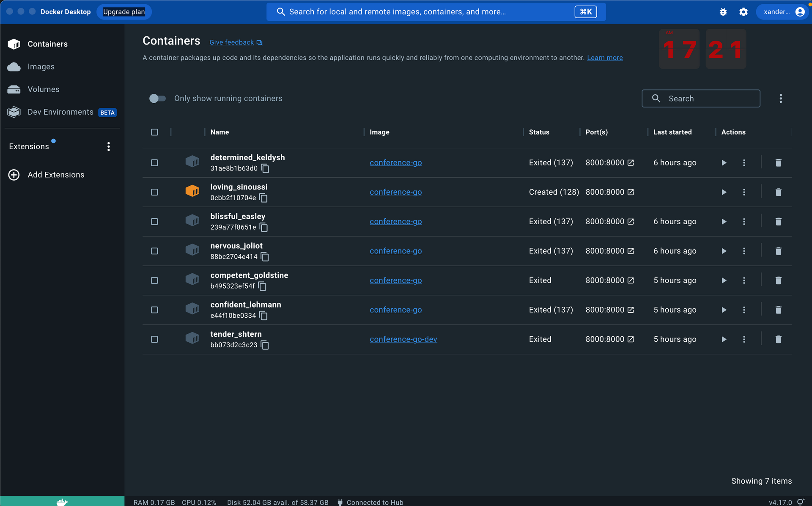This screenshot has height=506, width=812.
Task: Open more actions for competent_goldstine
Action: click(x=744, y=280)
